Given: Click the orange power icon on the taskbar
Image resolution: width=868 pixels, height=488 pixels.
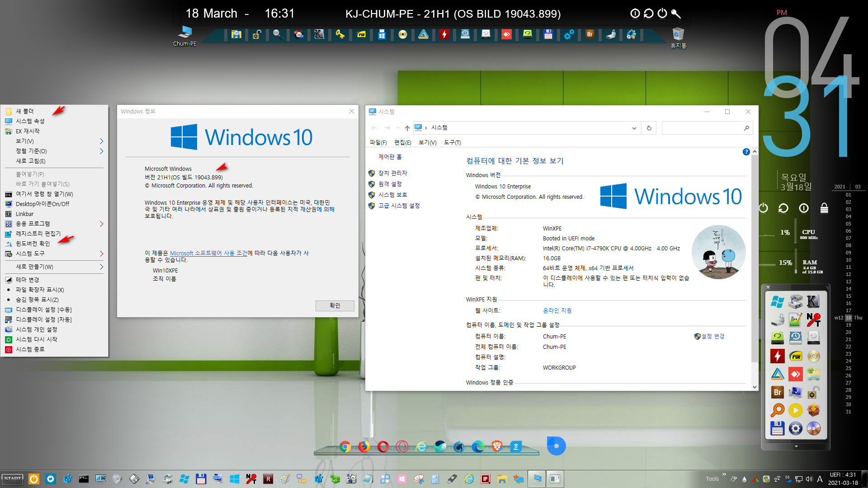Looking at the screenshot, I should pyautogui.click(x=34, y=479).
